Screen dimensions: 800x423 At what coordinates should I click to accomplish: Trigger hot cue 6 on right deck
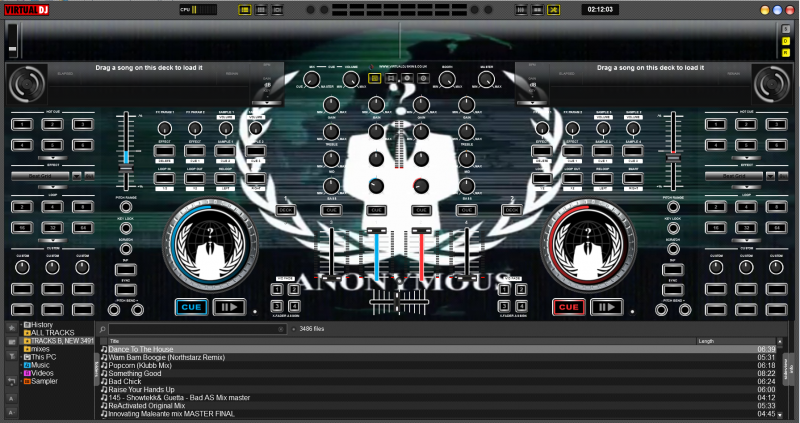click(777, 145)
